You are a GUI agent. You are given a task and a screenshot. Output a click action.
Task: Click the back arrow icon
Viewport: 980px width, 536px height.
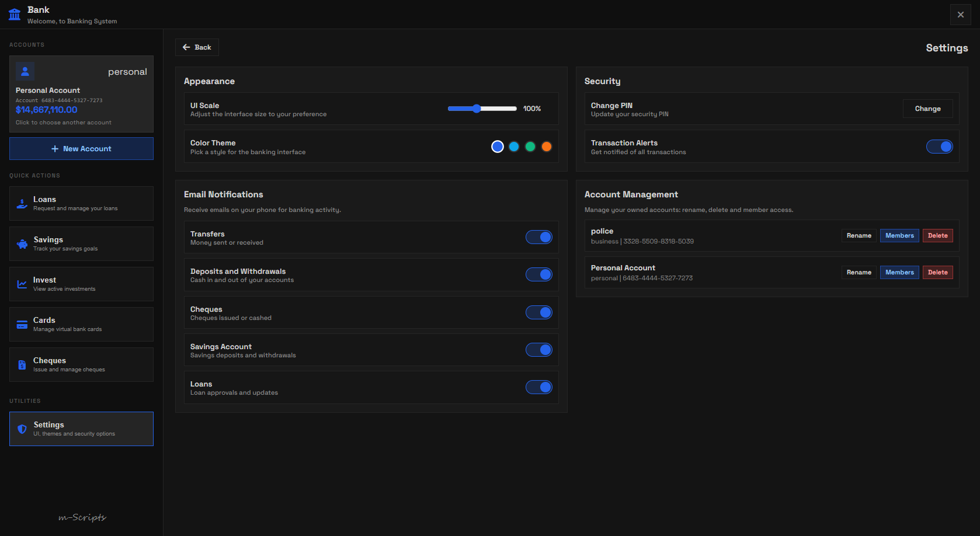click(x=186, y=47)
